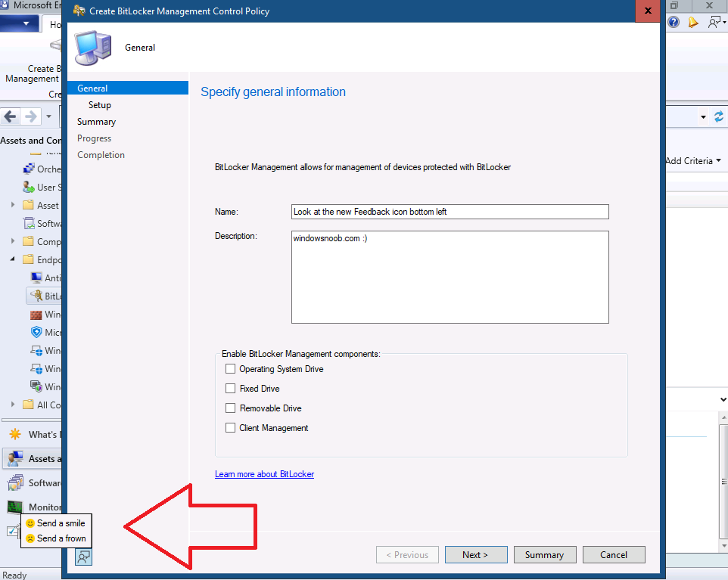Select the User State node icon
The width and height of the screenshot is (728, 580).
(29, 187)
